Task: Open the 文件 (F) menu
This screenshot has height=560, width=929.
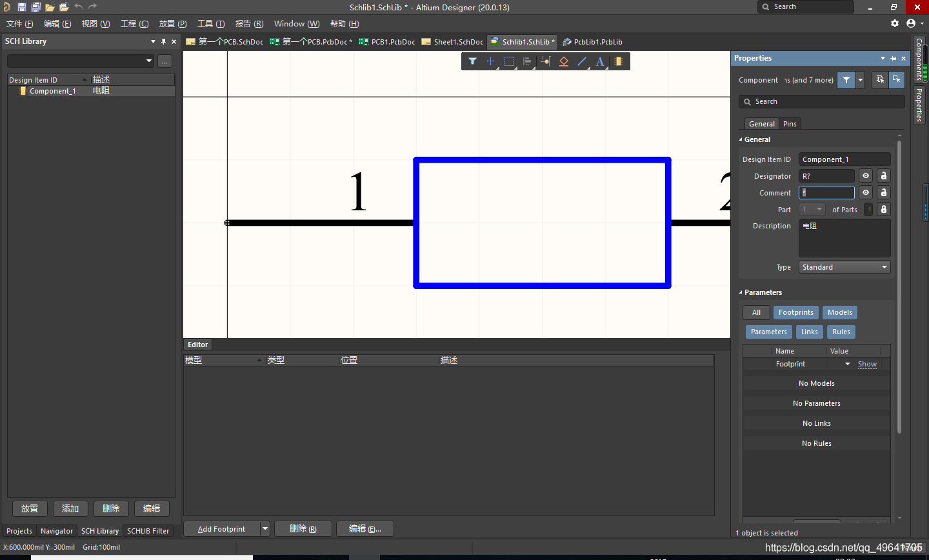Action: pos(20,24)
